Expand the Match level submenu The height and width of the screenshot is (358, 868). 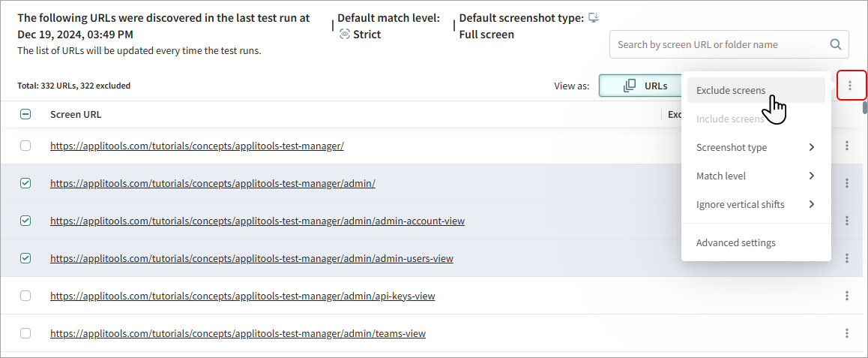click(756, 176)
